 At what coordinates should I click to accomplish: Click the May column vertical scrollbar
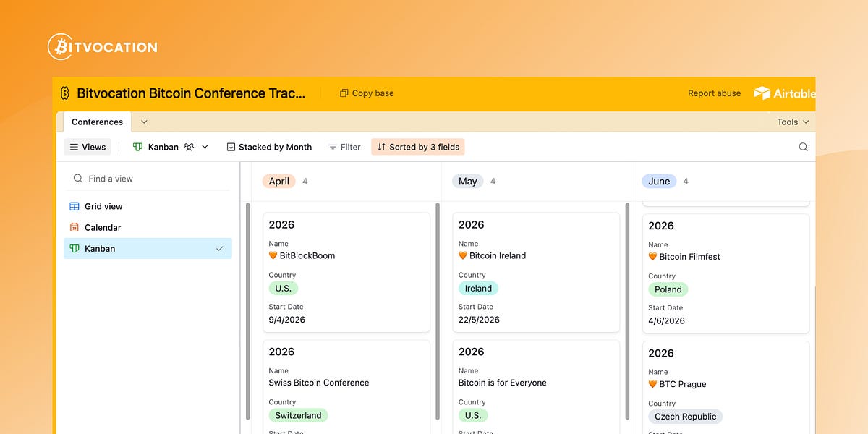point(627,311)
